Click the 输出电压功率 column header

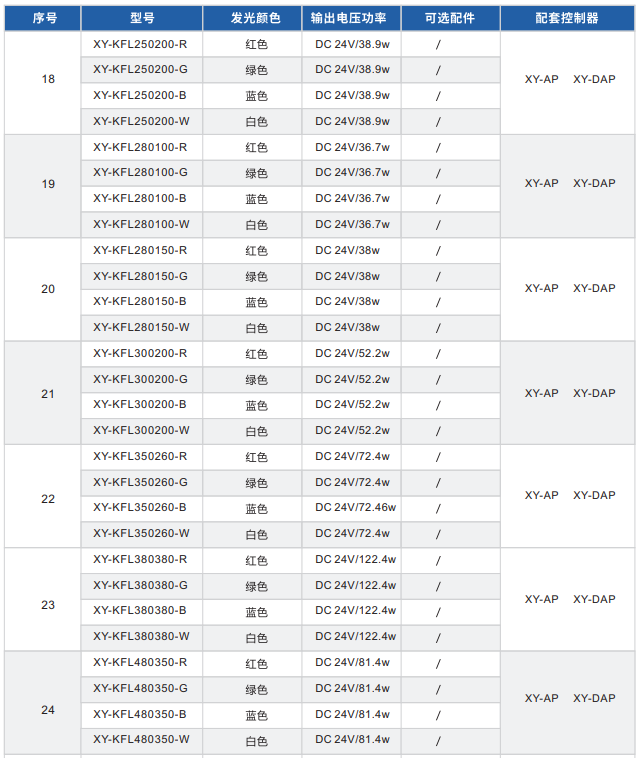pos(355,18)
